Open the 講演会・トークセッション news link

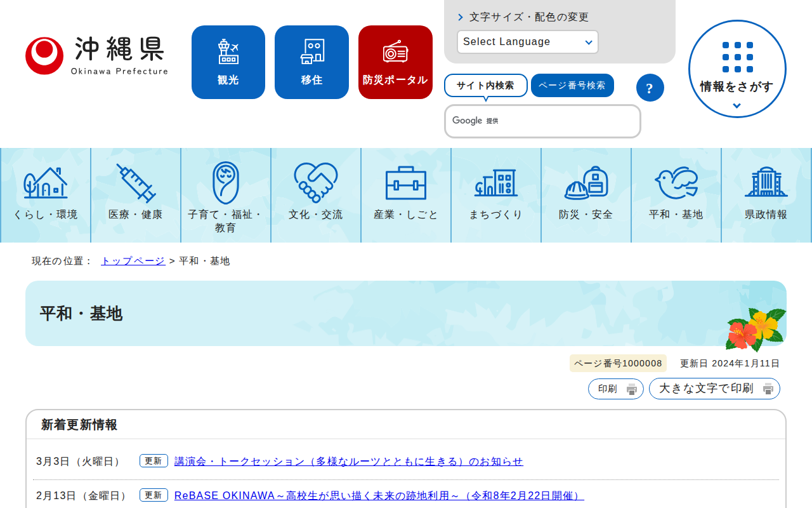(349, 462)
